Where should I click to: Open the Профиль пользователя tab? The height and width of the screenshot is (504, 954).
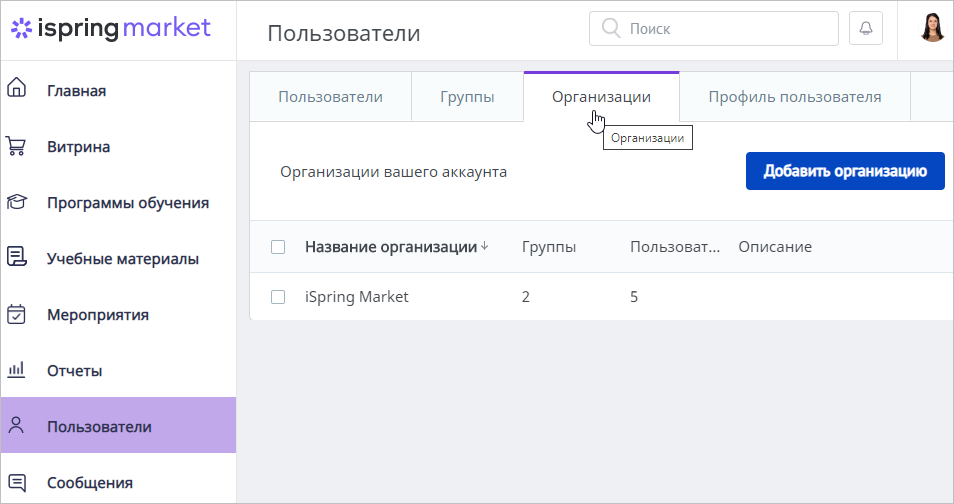pos(795,97)
